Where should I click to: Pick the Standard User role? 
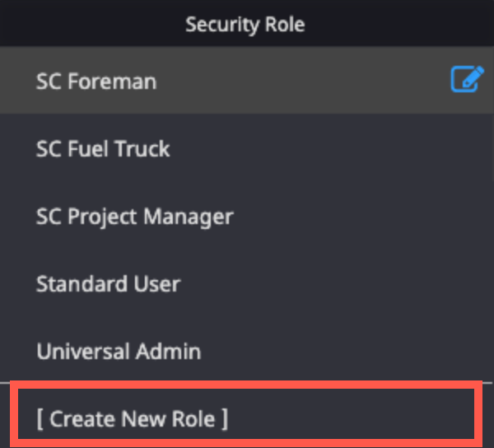click(x=245, y=283)
